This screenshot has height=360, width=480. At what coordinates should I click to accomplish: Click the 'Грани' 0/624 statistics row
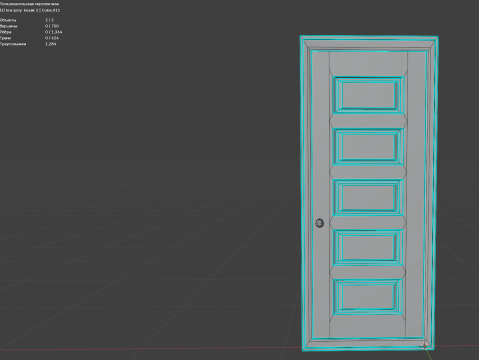pyautogui.click(x=29, y=38)
